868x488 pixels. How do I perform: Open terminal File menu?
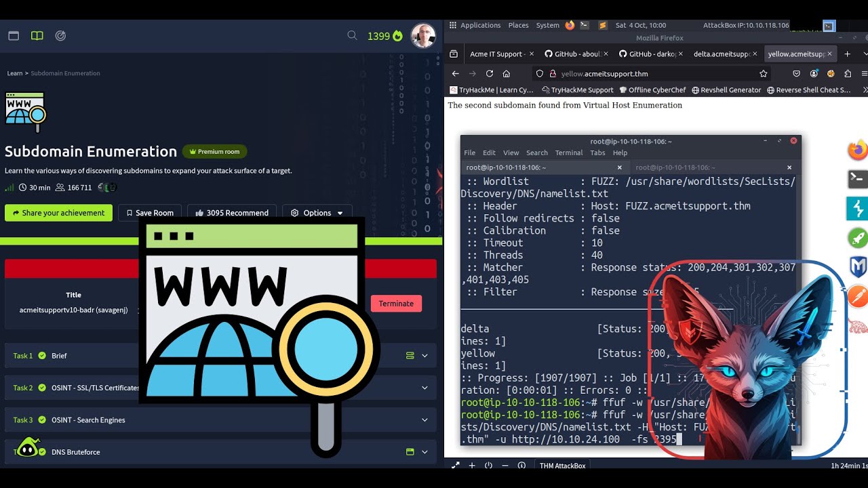click(469, 152)
